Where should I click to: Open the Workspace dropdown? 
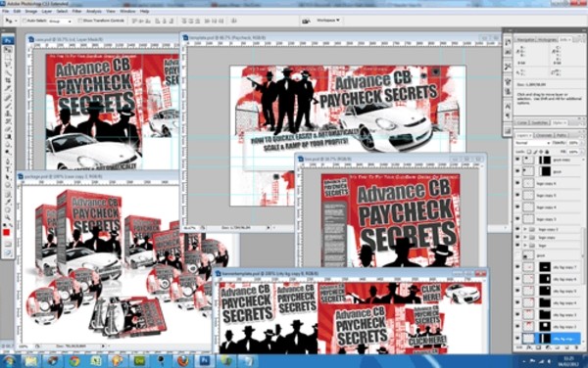click(x=328, y=21)
